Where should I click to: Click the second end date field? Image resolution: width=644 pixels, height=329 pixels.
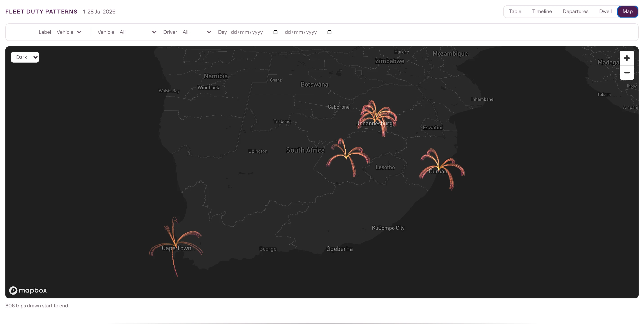pos(308,32)
